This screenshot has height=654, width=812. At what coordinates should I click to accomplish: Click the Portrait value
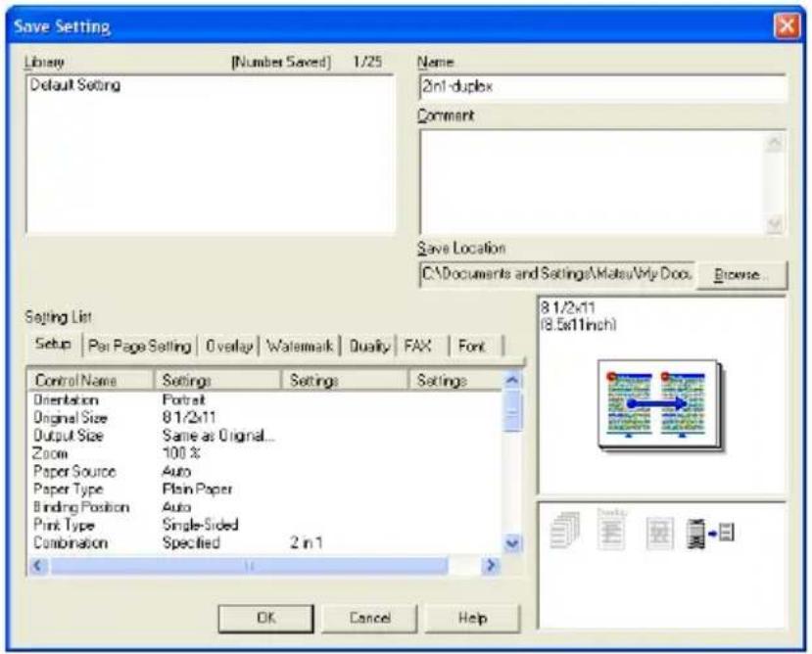pyautogui.click(x=184, y=399)
